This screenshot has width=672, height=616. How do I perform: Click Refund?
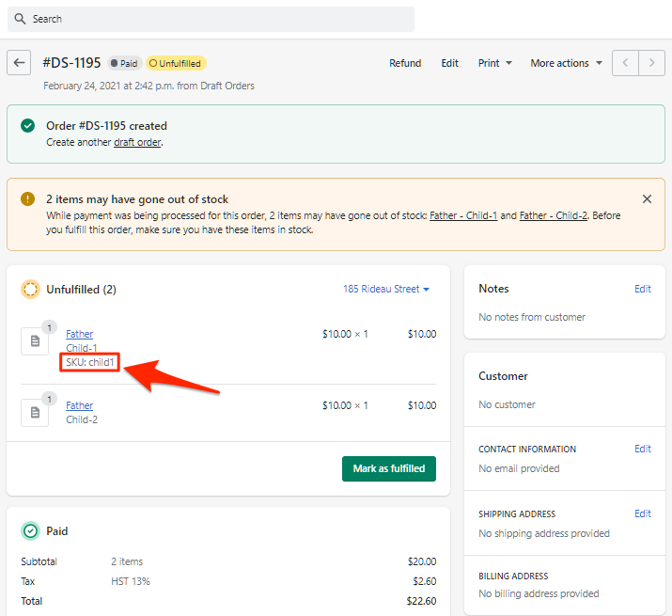tap(405, 63)
